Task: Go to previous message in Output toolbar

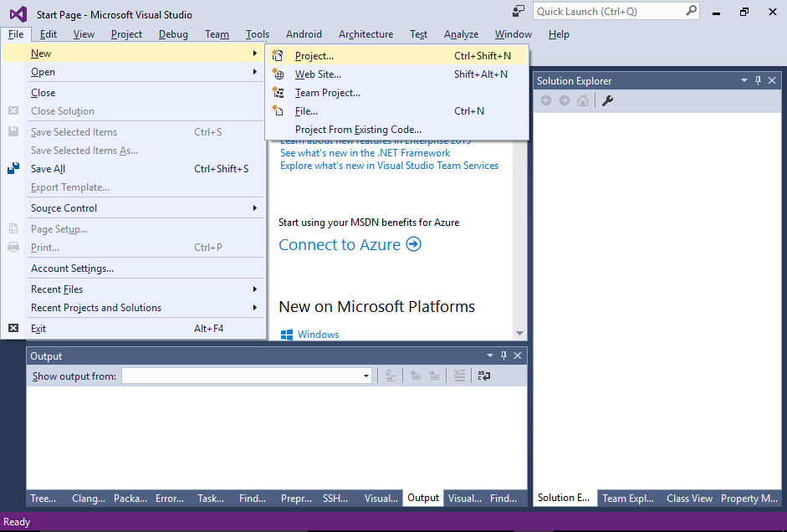Action: [416, 376]
